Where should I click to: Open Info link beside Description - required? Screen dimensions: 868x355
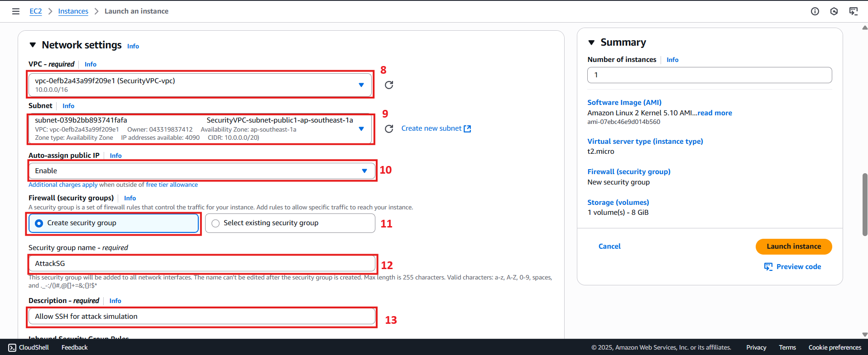tap(115, 301)
